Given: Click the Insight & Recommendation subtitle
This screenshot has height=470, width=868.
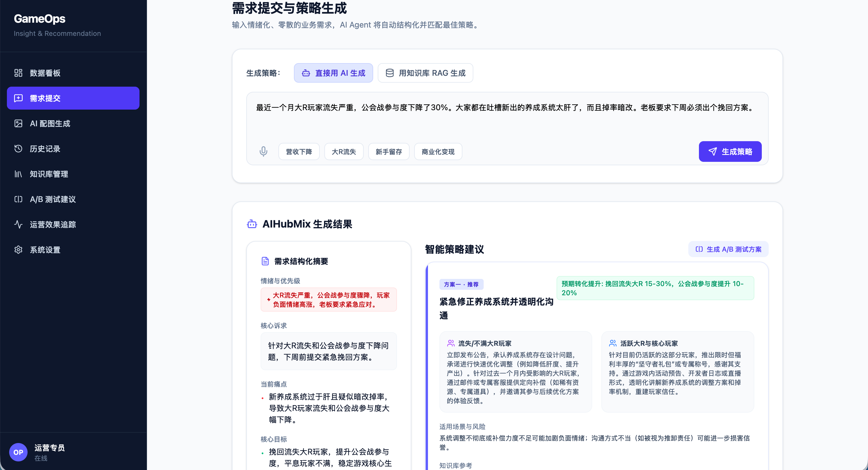Looking at the screenshot, I should (x=57, y=33).
